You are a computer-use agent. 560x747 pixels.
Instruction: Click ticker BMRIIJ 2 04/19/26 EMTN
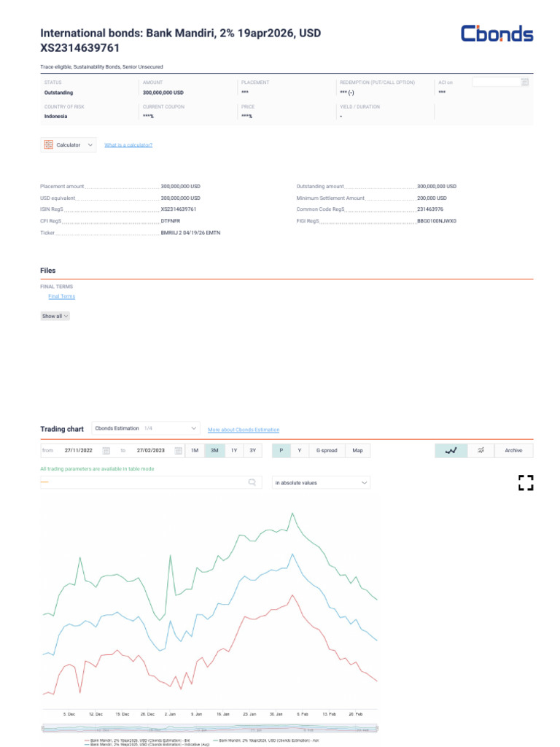(x=190, y=233)
